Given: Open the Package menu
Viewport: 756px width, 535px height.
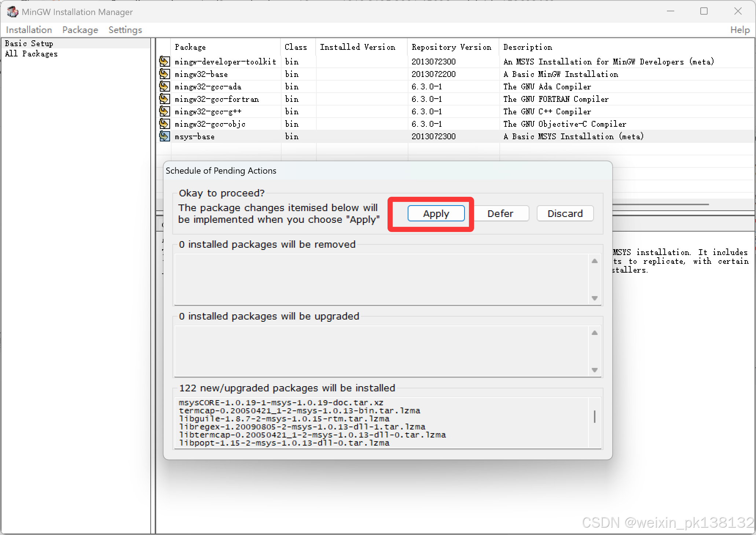Looking at the screenshot, I should pos(80,30).
